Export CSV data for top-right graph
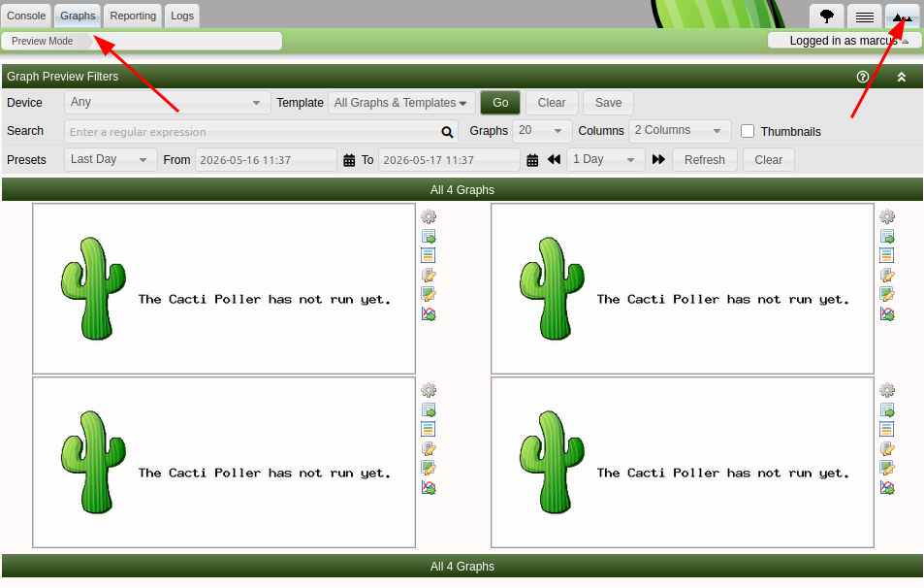This screenshot has width=924, height=588. point(887,237)
